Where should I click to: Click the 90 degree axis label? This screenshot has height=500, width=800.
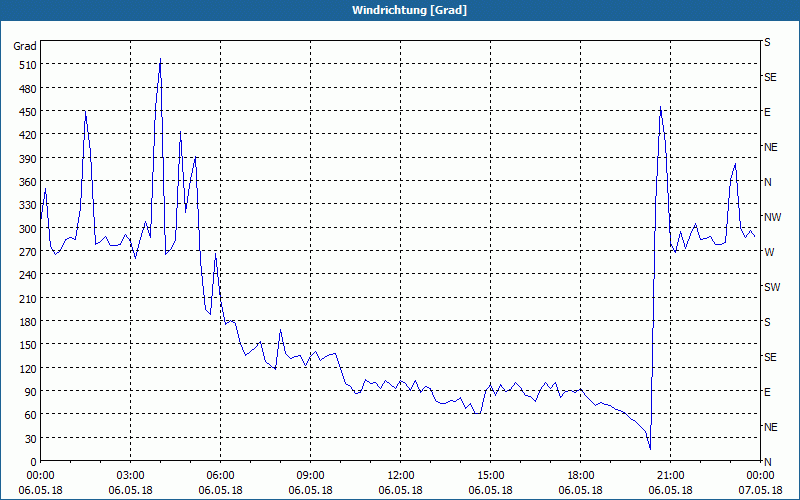click(31, 391)
